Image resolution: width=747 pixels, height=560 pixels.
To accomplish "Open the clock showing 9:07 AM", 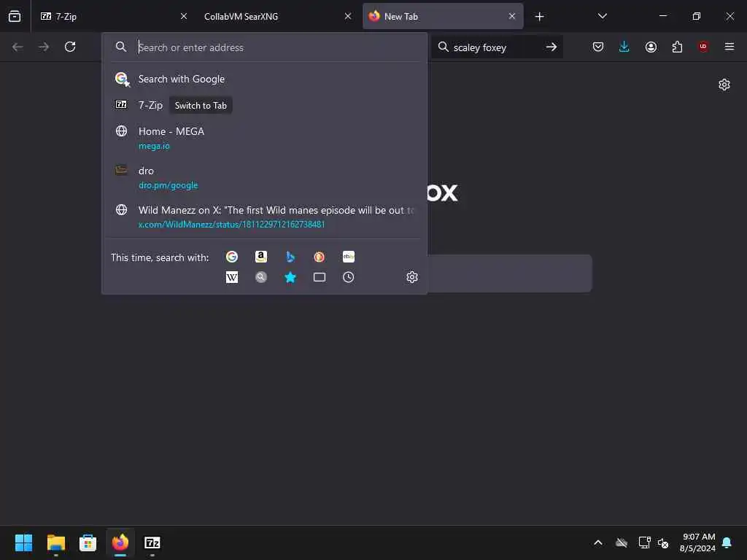I will (697, 542).
